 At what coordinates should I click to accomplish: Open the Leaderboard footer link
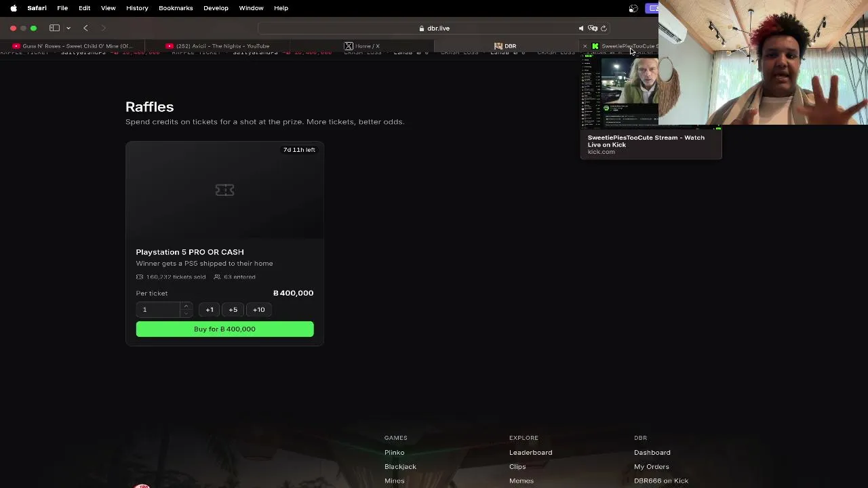click(530, 453)
